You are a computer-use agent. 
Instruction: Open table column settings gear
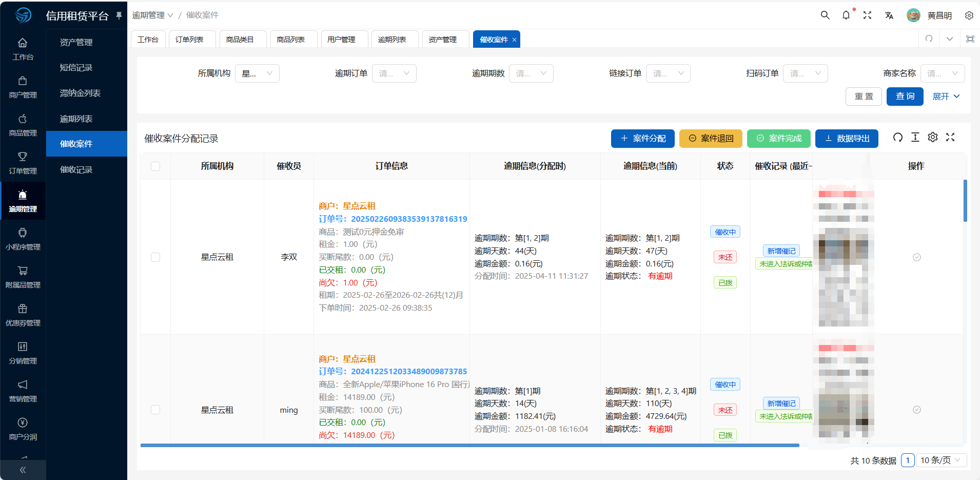933,137
